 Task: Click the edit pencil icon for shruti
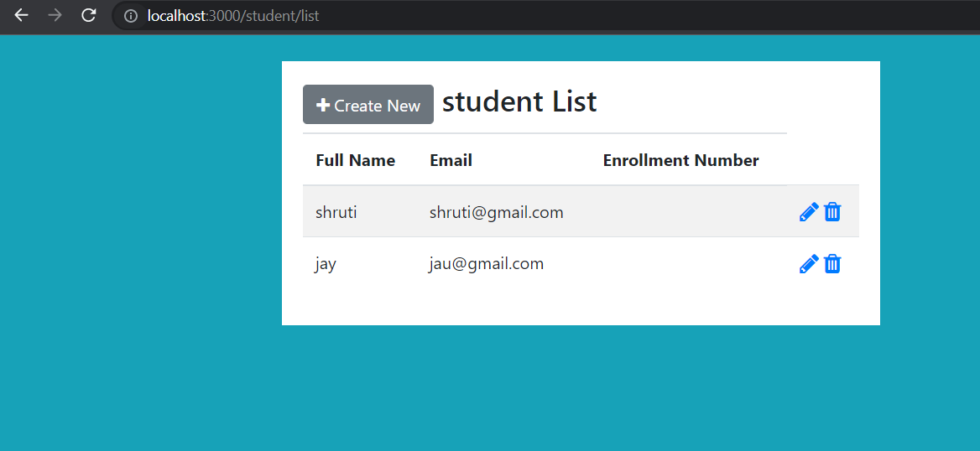[x=809, y=212]
